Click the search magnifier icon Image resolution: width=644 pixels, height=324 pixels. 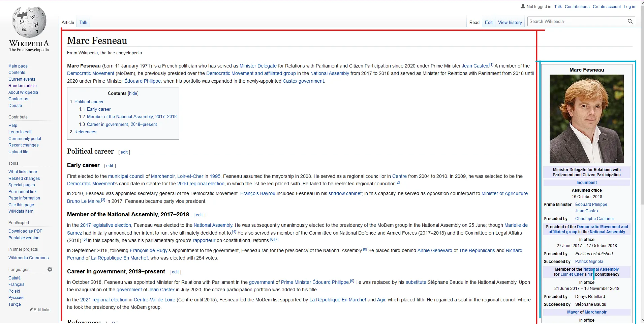[x=630, y=21]
